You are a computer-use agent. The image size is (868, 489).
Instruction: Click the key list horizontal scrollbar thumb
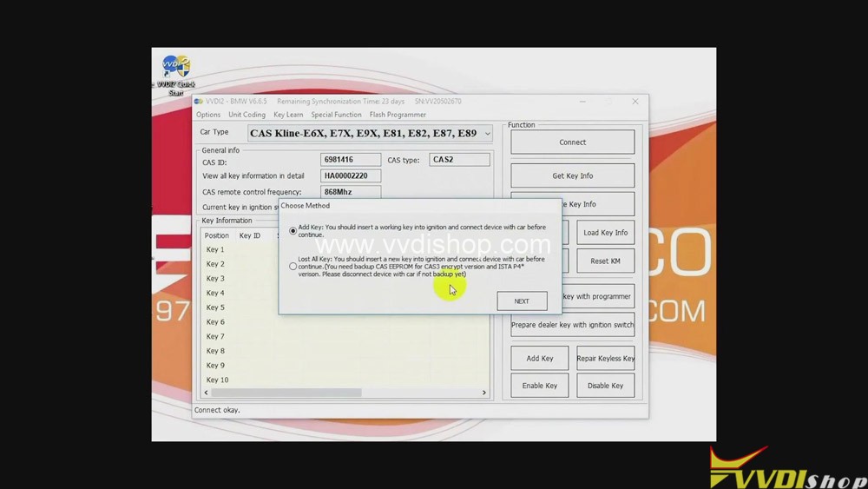click(286, 393)
